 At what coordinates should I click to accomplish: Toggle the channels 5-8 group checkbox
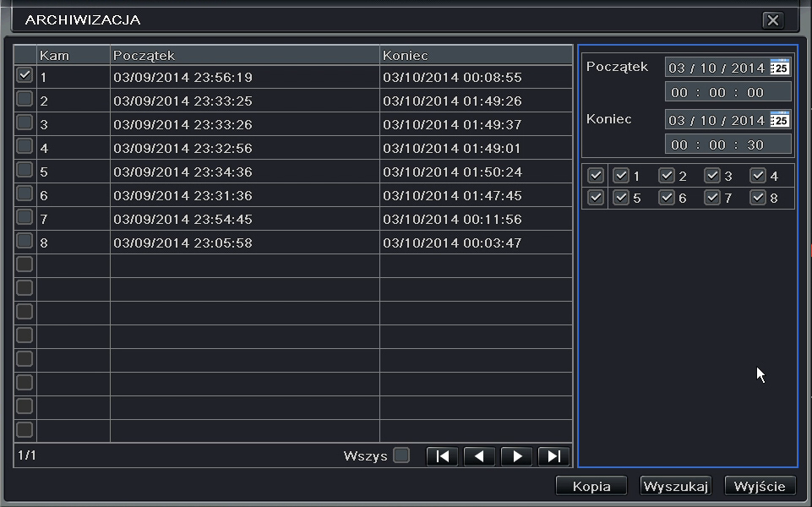click(596, 198)
